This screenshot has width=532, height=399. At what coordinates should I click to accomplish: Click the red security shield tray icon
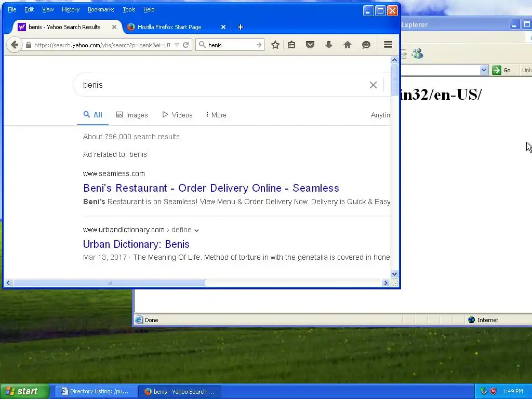coord(494,391)
